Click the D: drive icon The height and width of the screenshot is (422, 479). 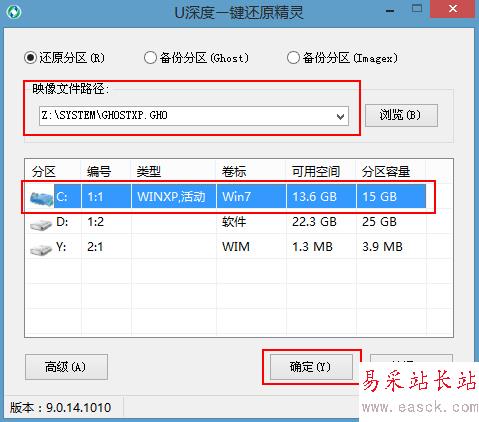click(x=41, y=224)
